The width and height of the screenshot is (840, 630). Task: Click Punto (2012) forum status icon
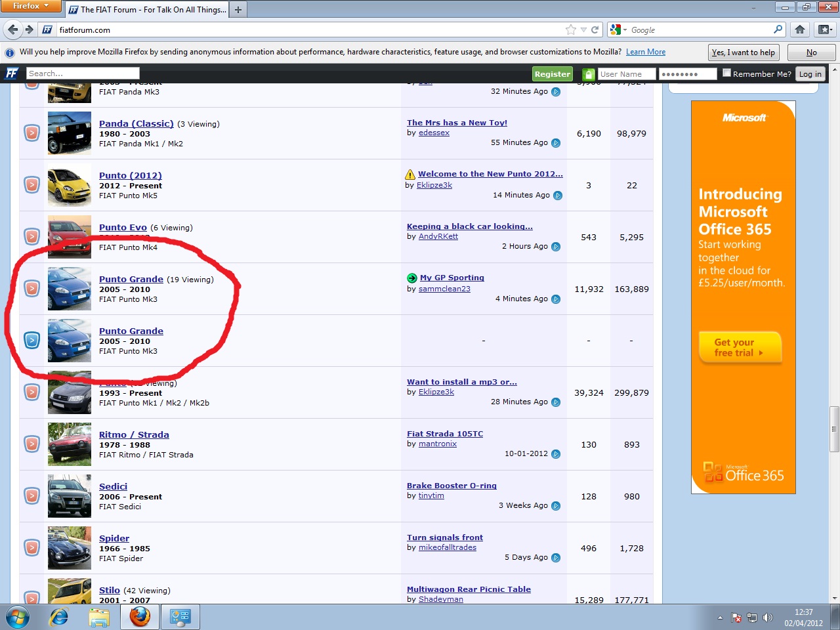coord(31,185)
